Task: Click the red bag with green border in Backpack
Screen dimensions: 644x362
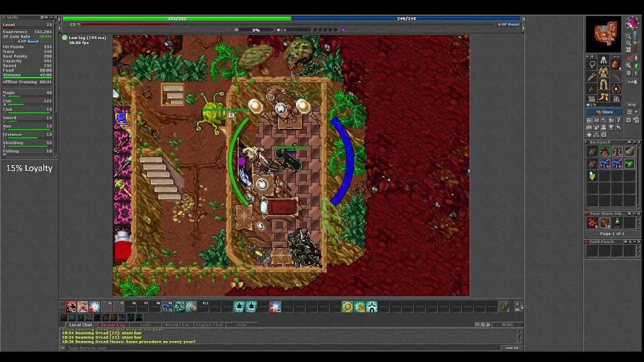Action: point(605,151)
